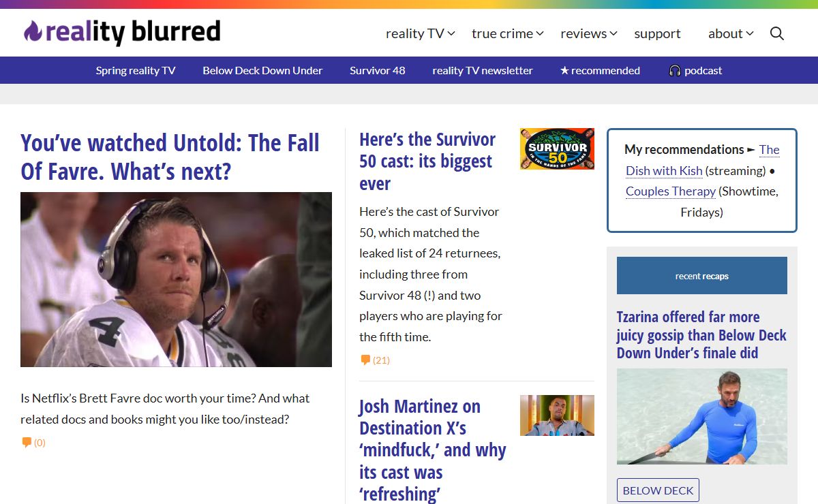The height and width of the screenshot is (504, 818).
Task: Open 'You've watched Untold: The Fall Of Favre' headline
Action: [x=170, y=157]
